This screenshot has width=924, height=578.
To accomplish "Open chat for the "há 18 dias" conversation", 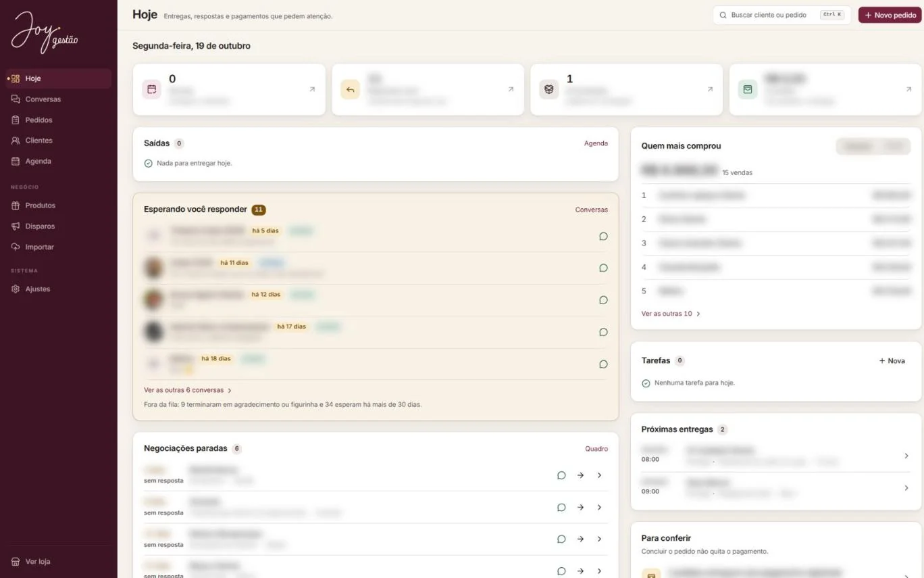I will [x=603, y=364].
